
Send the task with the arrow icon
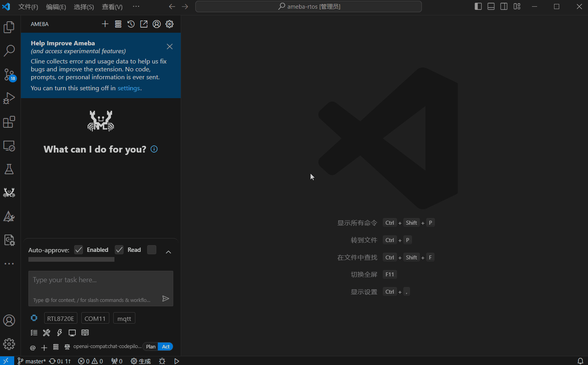point(166,299)
